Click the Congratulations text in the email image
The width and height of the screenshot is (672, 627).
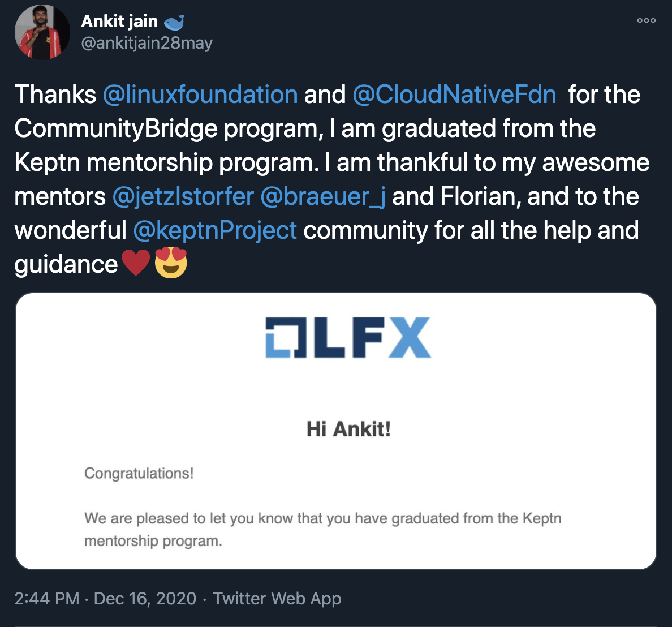tap(139, 474)
